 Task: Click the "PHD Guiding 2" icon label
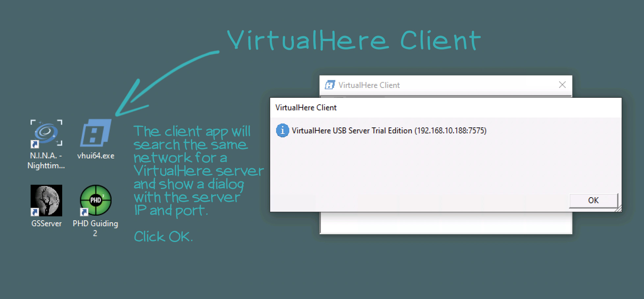(95, 228)
